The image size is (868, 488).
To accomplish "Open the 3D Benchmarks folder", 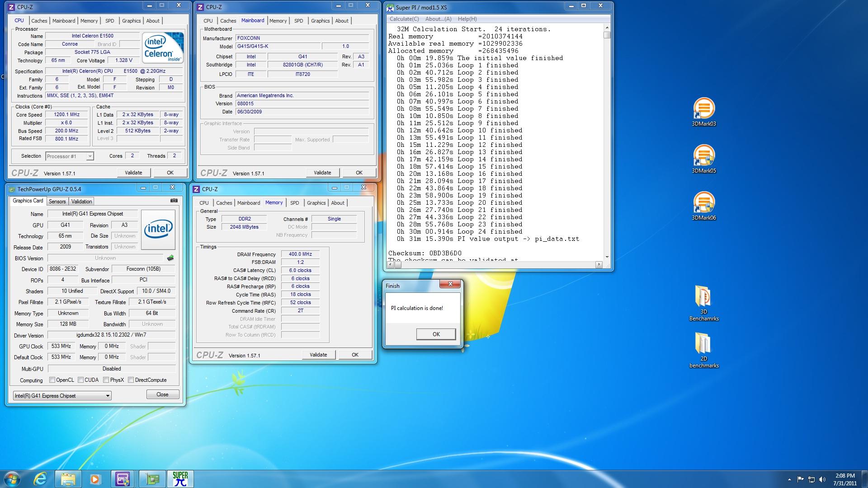I will coord(704,303).
